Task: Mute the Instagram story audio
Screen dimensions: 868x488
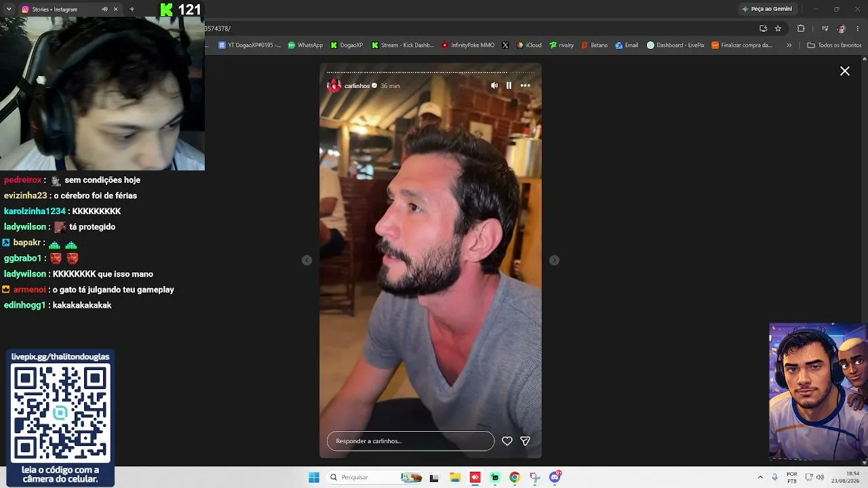Action: click(494, 85)
